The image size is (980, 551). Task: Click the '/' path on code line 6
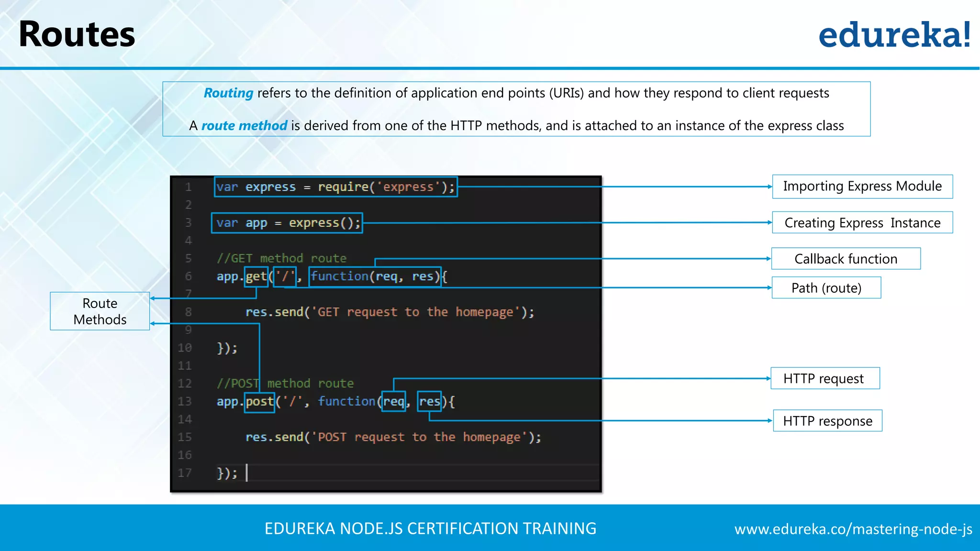click(285, 276)
